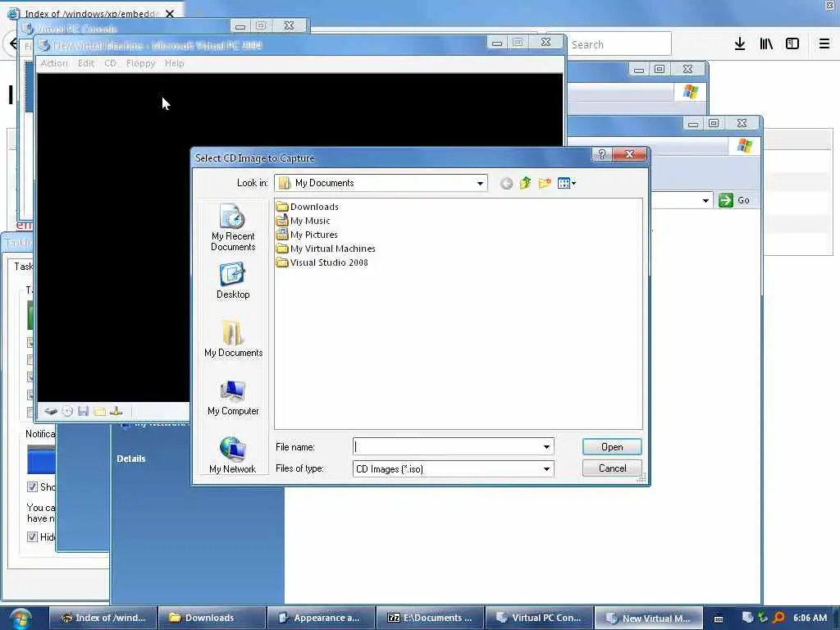Select the My Music folder
This screenshot has width=840, height=630.
[304, 221]
